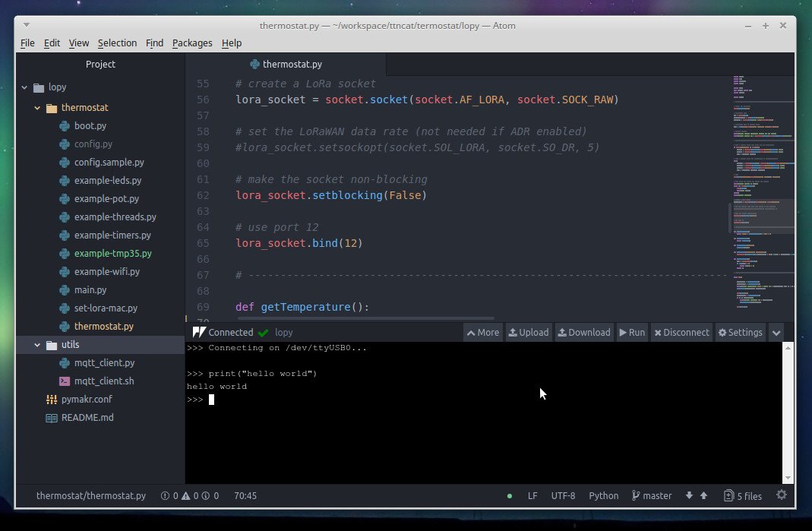Collapse the Pymakr terminal with the chevron
The width and height of the screenshot is (812, 531).
(x=776, y=333)
